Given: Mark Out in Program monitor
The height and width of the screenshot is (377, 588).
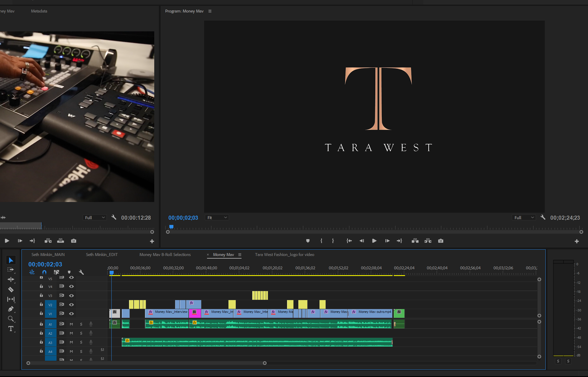Looking at the screenshot, I should click(333, 241).
